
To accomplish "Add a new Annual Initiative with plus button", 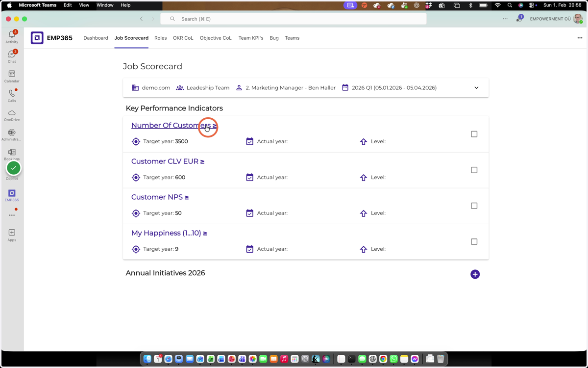I will (475, 274).
